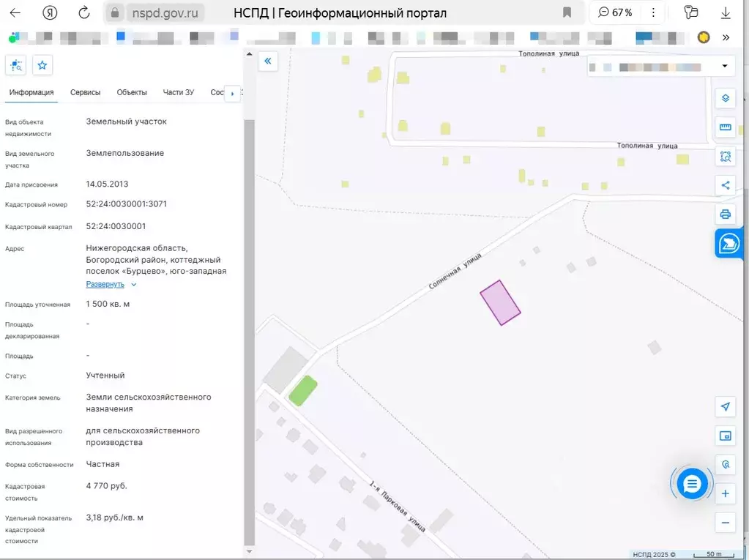Click the Солнечная улица map label

(455, 271)
